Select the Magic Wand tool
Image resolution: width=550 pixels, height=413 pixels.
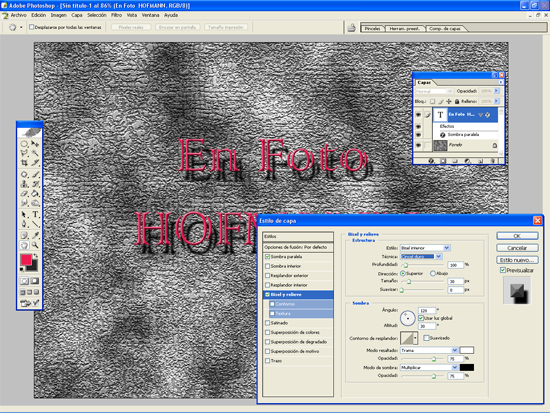click(35, 153)
